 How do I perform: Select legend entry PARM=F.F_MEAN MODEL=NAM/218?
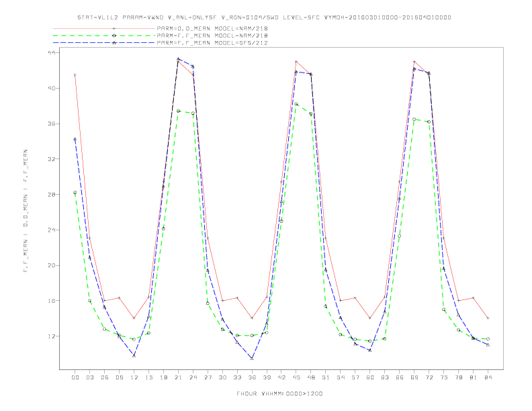(x=212, y=36)
